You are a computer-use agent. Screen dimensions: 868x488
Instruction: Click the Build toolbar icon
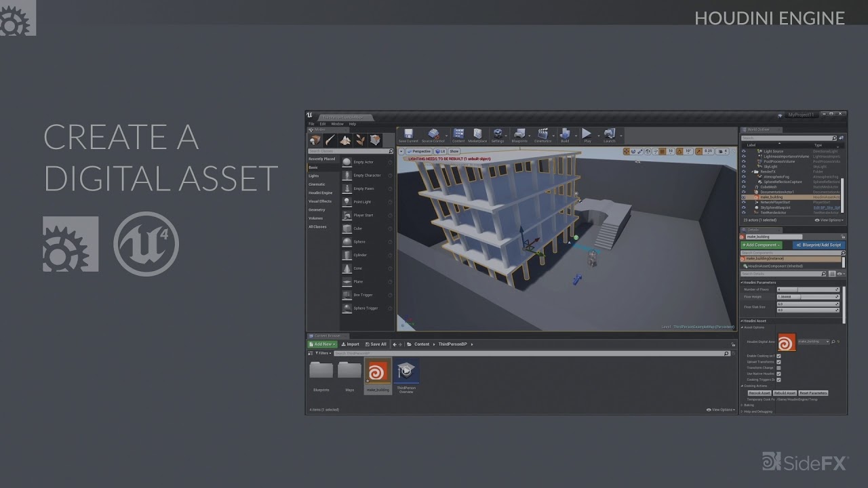click(565, 134)
